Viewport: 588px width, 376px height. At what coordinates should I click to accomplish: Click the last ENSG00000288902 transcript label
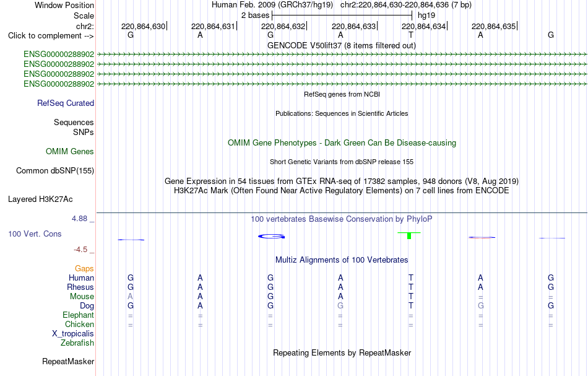(x=59, y=84)
